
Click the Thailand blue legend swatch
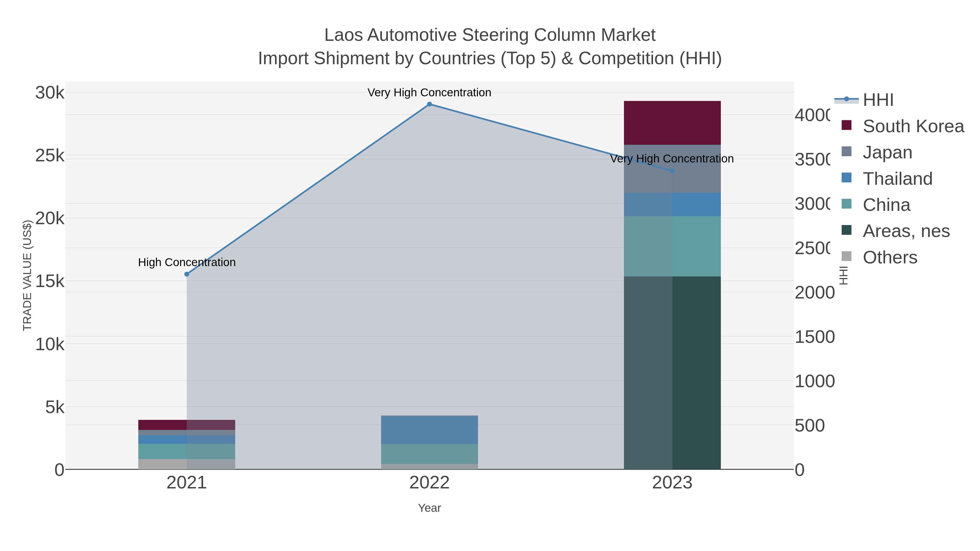[x=846, y=178]
